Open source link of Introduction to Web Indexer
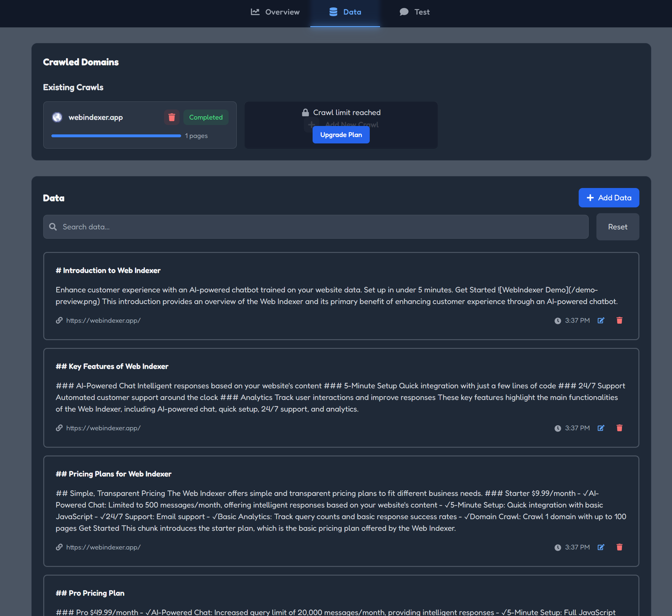The image size is (672, 616). (x=103, y=320)
